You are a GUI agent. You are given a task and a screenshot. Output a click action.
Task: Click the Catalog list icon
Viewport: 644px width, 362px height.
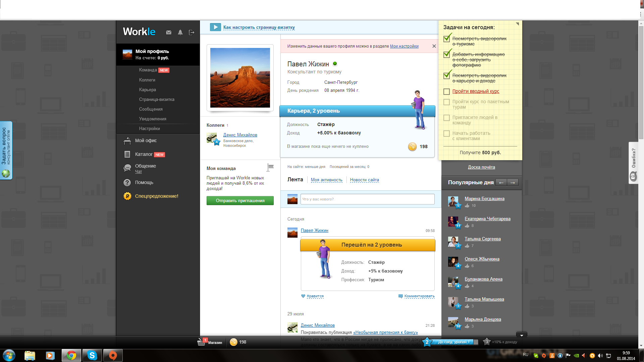[x=127, y=155]
